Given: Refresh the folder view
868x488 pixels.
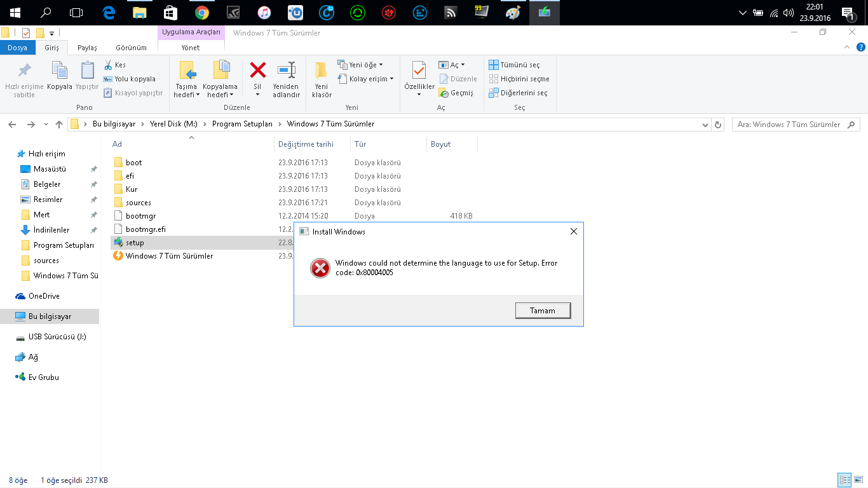Looking at the screenshot, I should click(718, 125).
